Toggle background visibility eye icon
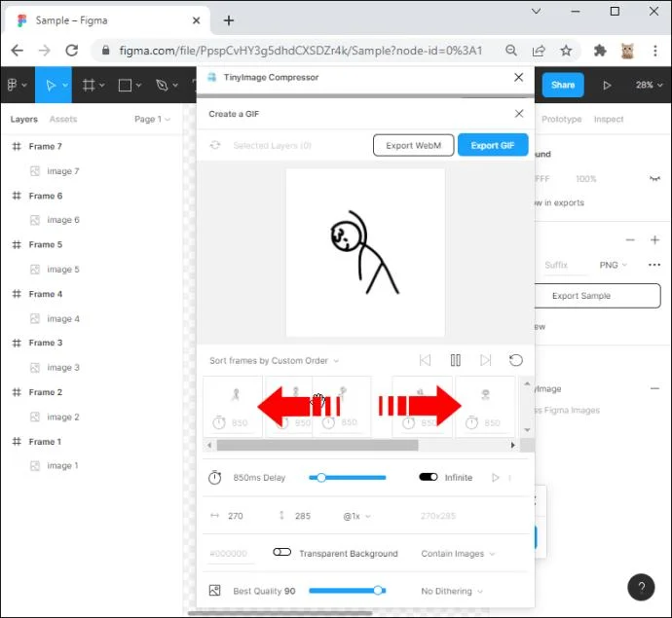 pyautogui.click(x=654, y=179)
